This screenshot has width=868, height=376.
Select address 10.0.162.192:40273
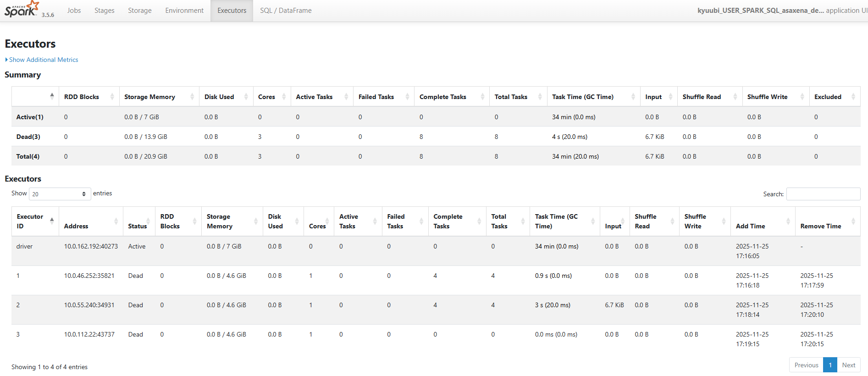pos(91,246)
